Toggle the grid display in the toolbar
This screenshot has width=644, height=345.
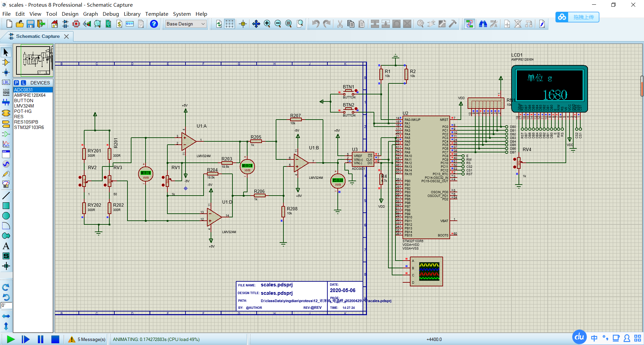[229, 24]
